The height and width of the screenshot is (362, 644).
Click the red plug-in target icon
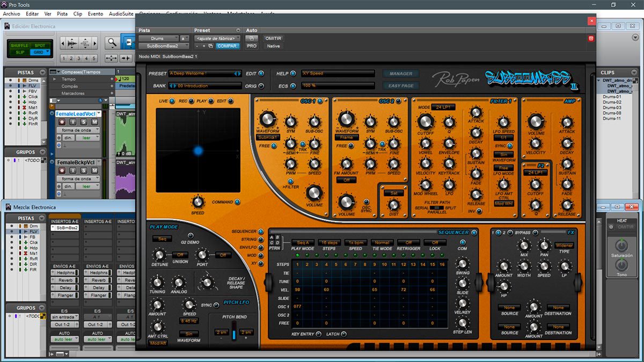pyautogui.click(x=591, y=39)
